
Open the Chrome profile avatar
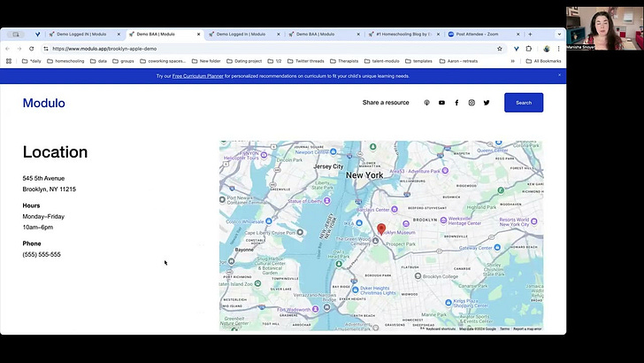[547, 49]
